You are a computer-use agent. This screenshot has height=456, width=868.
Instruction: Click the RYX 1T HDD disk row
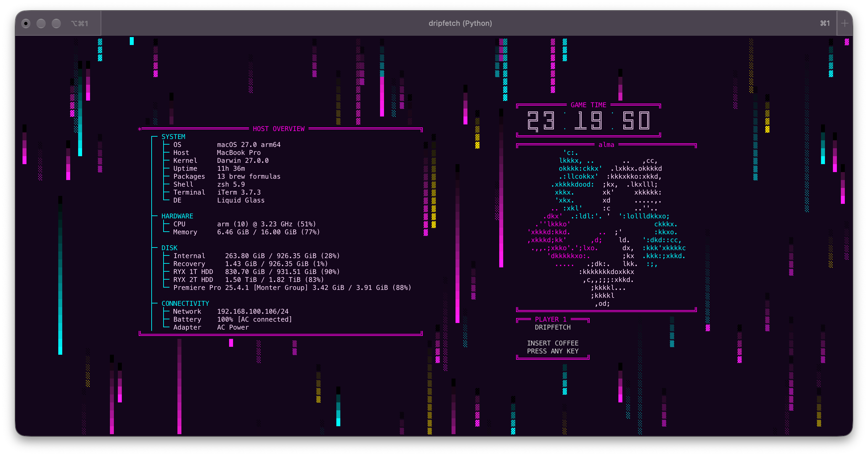[257, 272]
